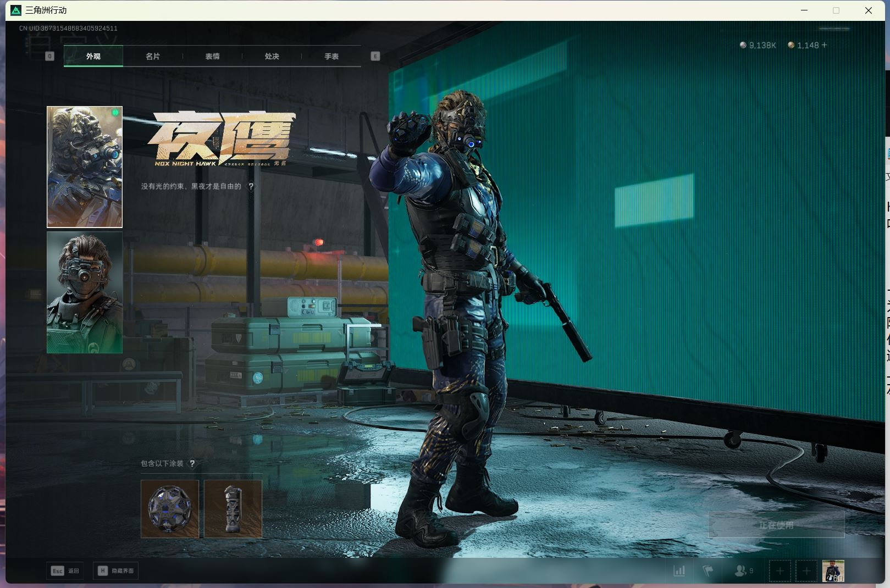This screenshot has width=890, height=588.
Task: Click help icon next to skin description
Action: point(251,186)
